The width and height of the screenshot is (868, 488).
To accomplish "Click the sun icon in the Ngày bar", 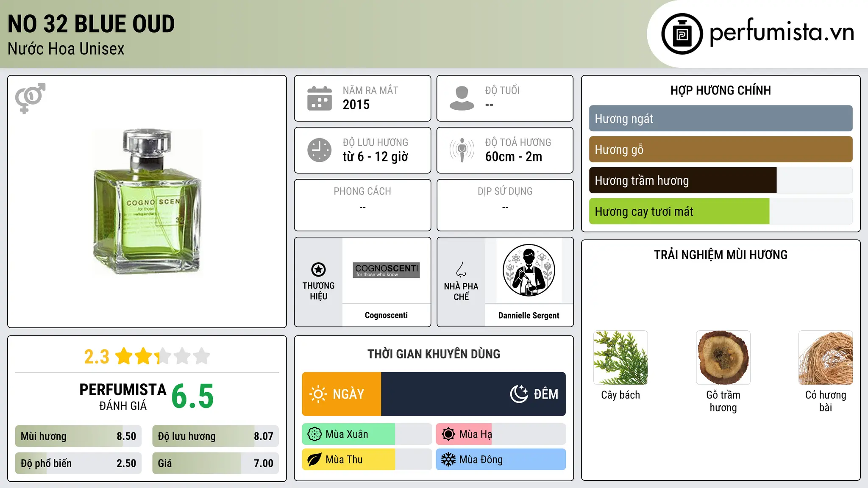I will tap(318, 394).
